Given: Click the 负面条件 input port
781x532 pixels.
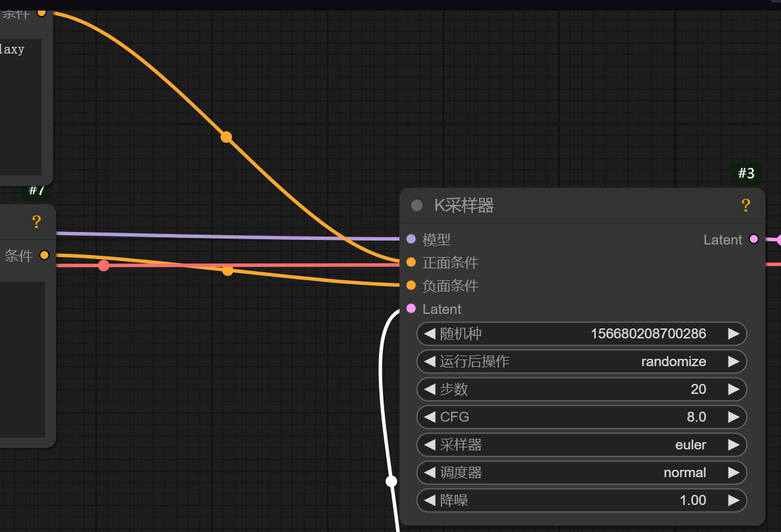Looking at the screenshot, I should point(410,285).
